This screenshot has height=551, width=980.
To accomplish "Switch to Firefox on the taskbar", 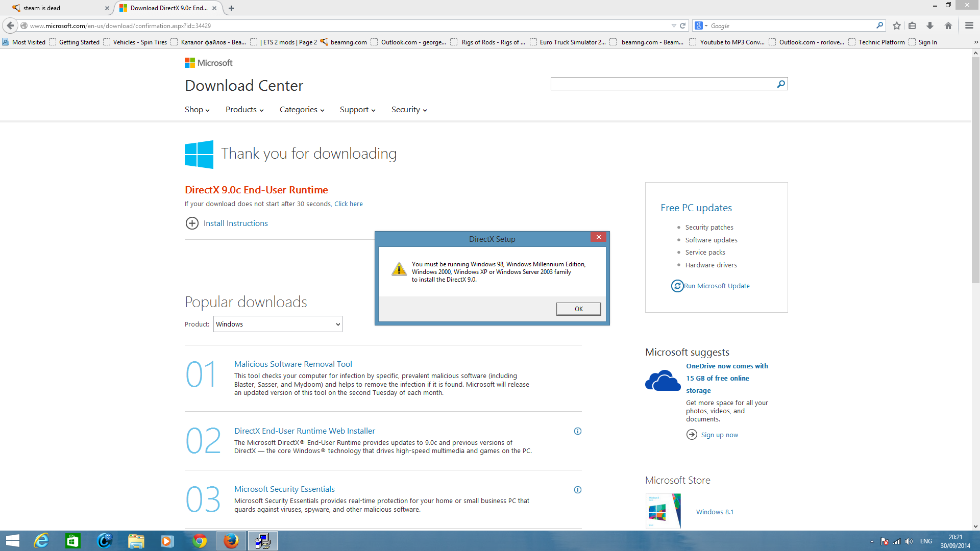I will (x=231, y=541).
